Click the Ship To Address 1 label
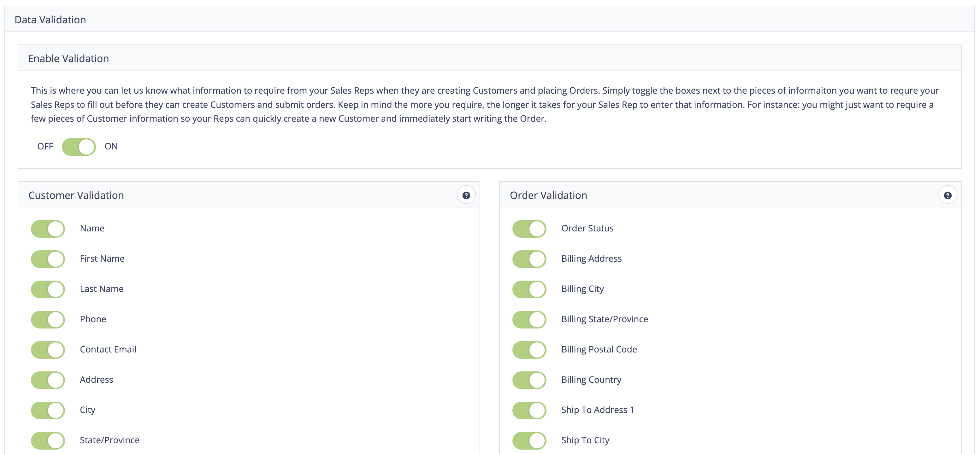980x454 pixels. [597, 410]
